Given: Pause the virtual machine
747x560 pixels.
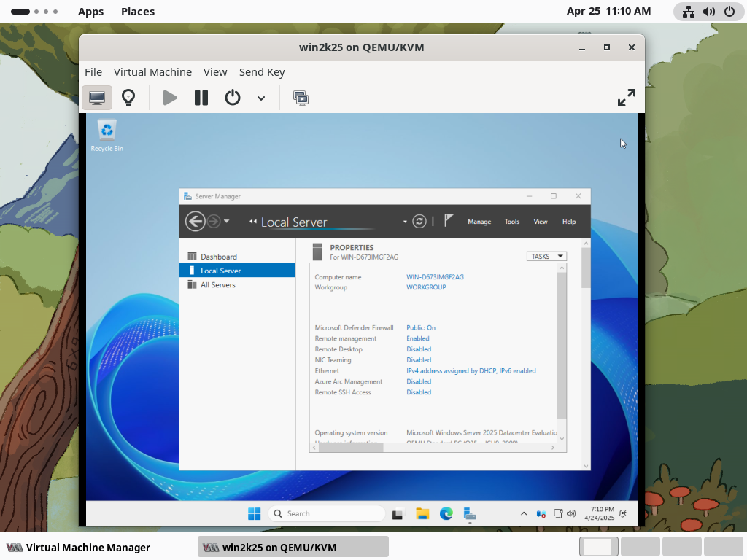Looking at the screenshot, I should (201, 98).
